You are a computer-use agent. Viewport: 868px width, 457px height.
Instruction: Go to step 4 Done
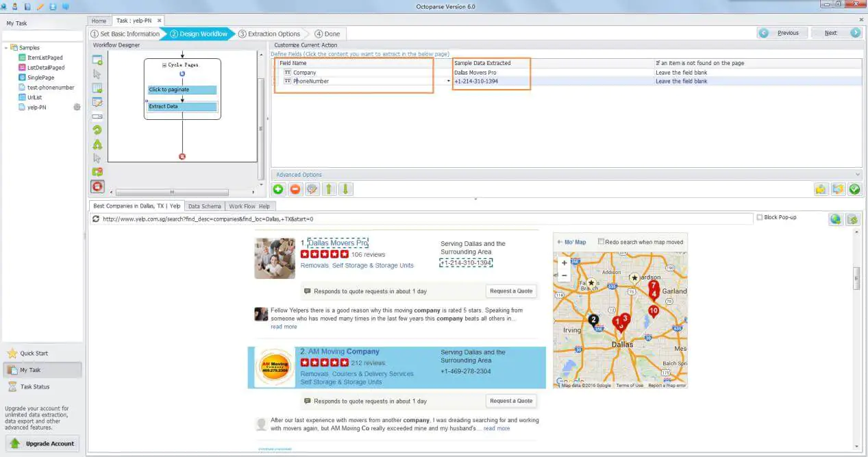coord(327,34)
